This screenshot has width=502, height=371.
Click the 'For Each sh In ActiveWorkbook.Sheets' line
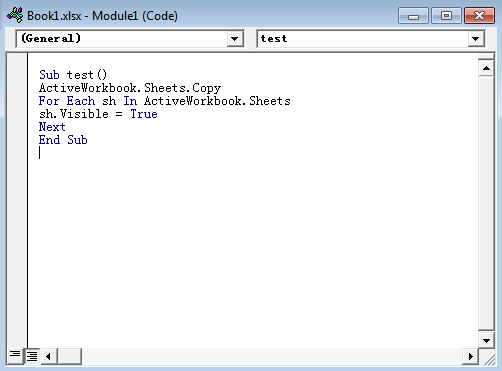[x=165, y=101]
